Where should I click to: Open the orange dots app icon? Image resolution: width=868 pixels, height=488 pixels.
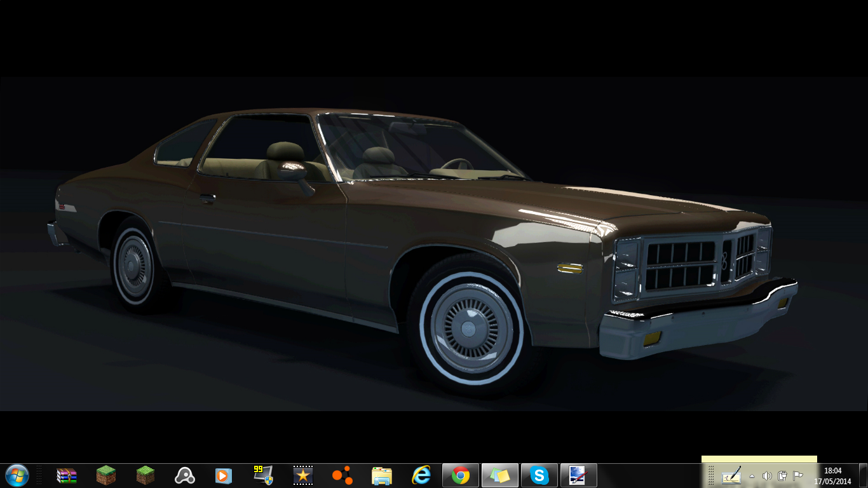coord(342,475)
